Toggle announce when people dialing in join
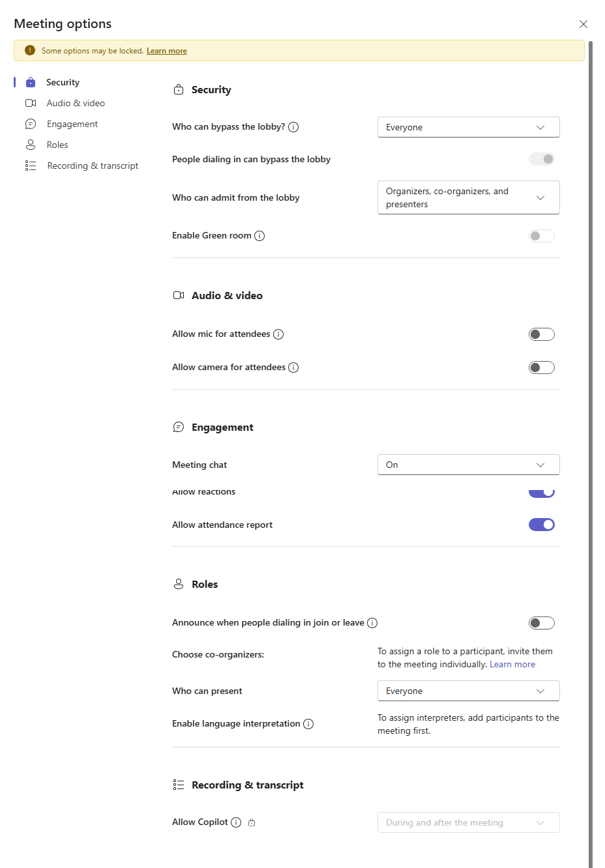 pyautogui.click(x=541, y=623)
